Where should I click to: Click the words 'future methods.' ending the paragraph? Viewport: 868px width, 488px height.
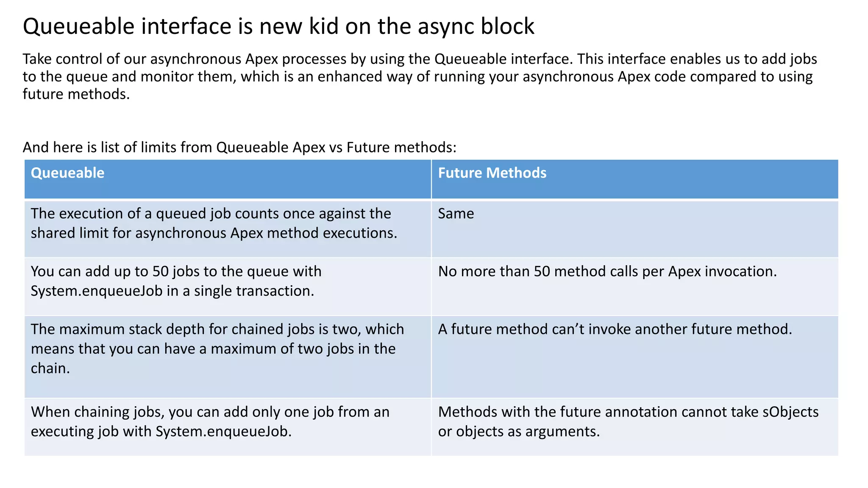(76, 94)
